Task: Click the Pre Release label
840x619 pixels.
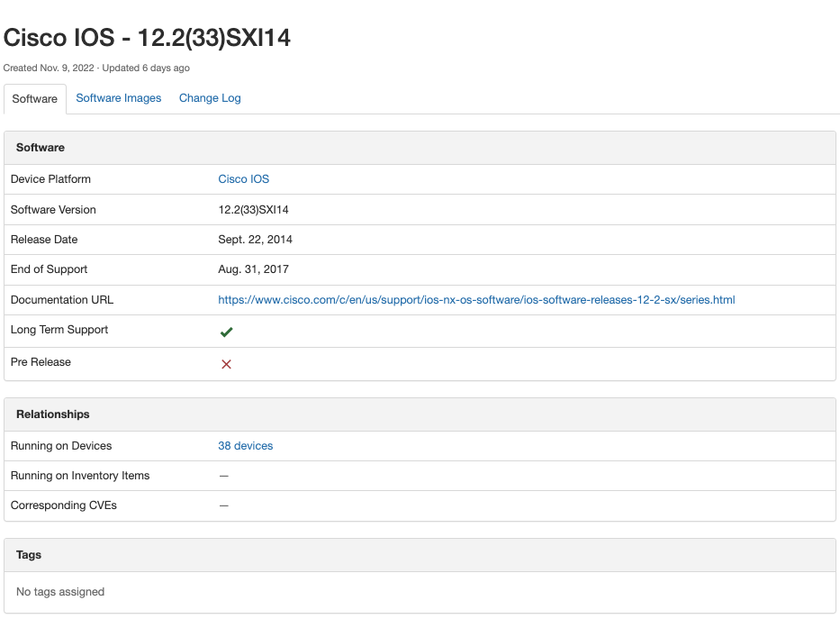Action: 41,361
